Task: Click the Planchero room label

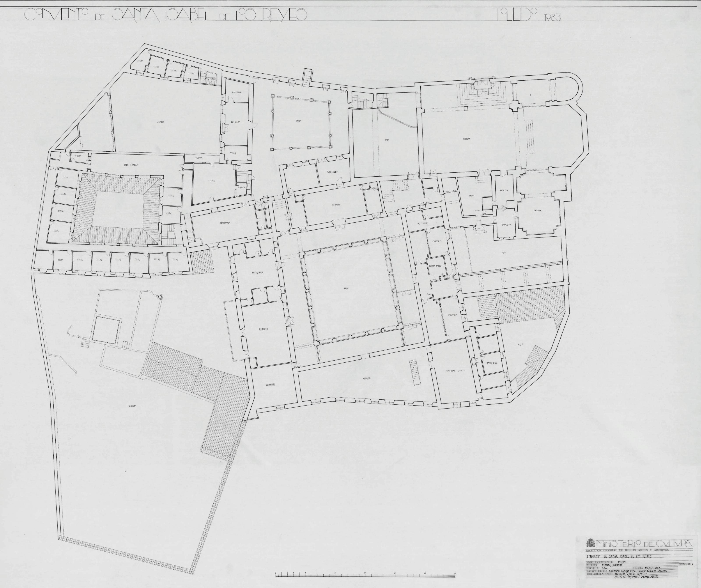Action: coord(332,172)
